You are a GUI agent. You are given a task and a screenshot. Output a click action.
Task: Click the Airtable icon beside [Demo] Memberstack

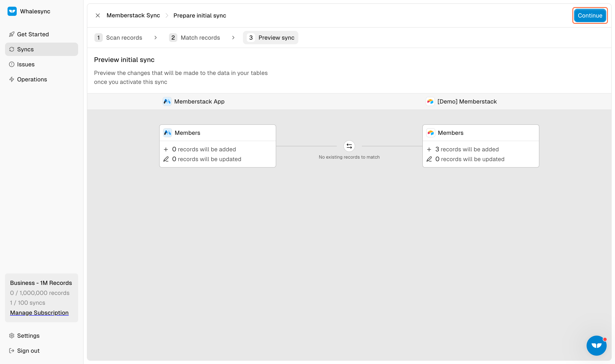click(430, 102)
